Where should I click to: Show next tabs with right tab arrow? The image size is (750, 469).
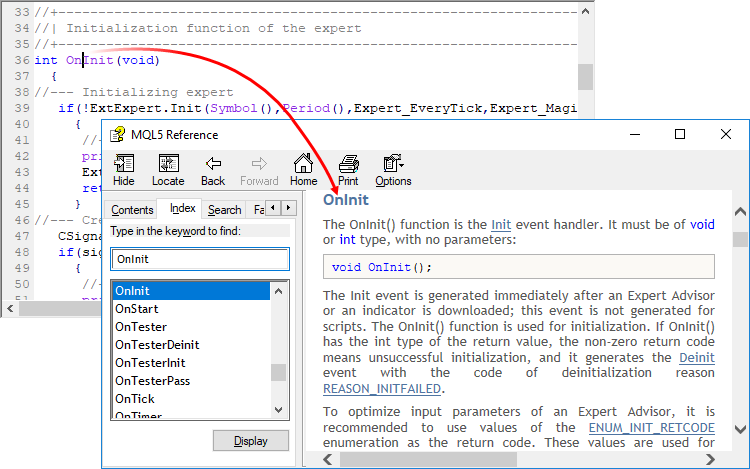[x=288, y=208]
